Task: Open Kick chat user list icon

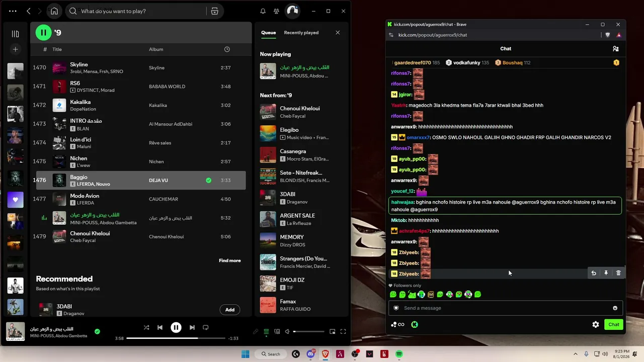Action: [615, 49]
